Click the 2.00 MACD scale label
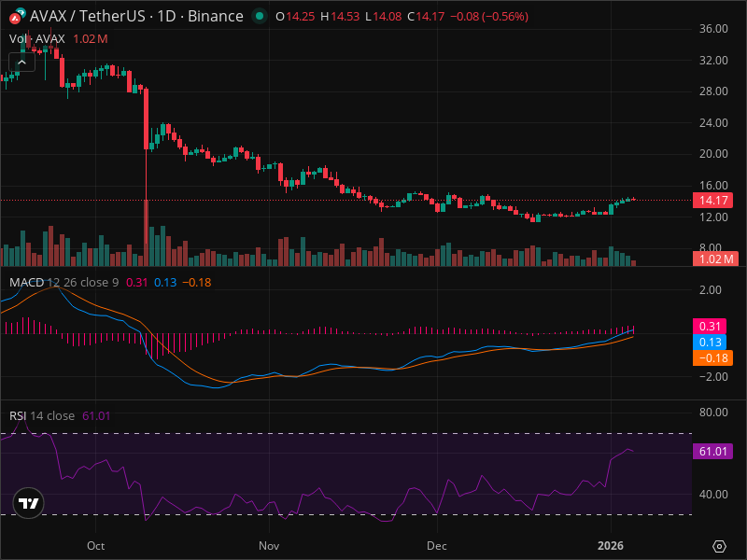Viewport: 747px width, 560px height. tap(710, 289)
